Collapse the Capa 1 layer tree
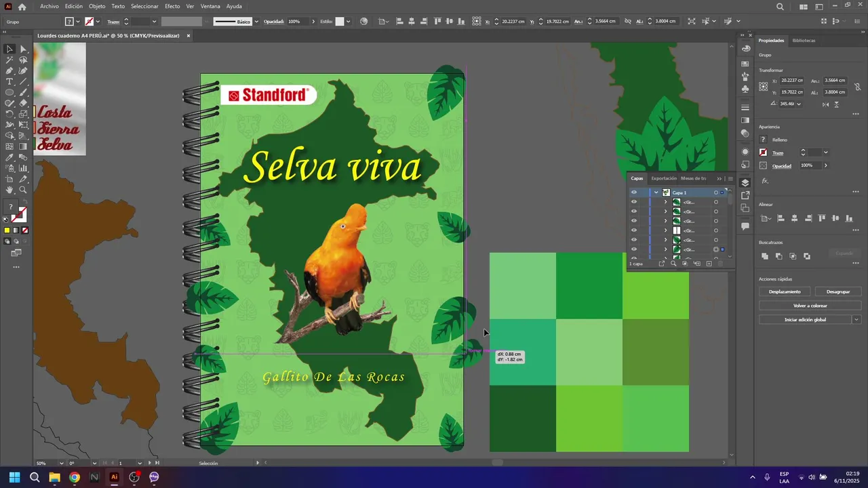The width and height of the screenshot is (868, 488). (656, 192)
